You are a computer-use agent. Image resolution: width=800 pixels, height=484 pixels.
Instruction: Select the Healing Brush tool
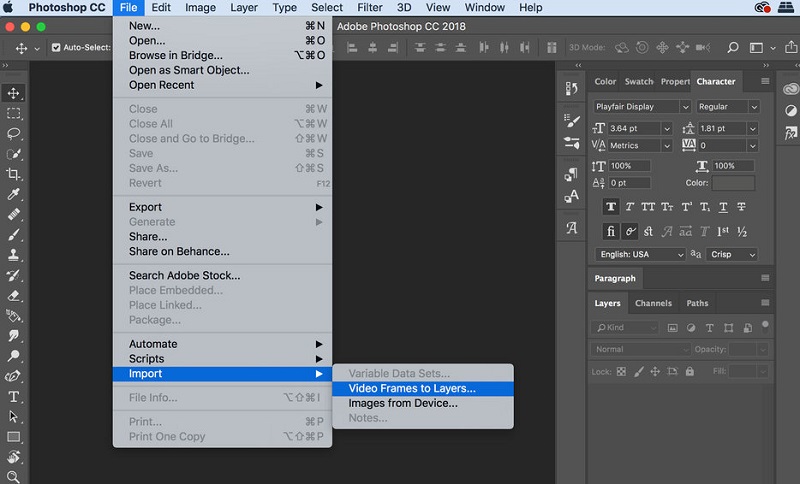(14, 214)
